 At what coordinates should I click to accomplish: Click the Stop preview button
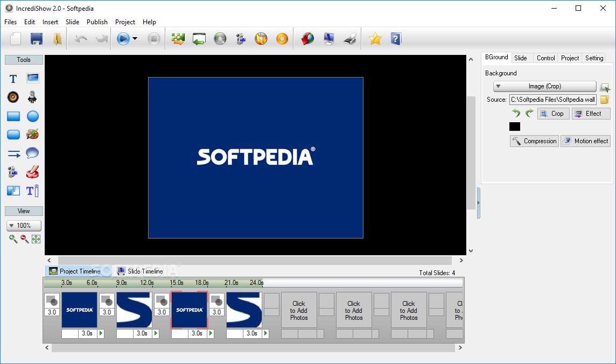[x=154, y=39]
